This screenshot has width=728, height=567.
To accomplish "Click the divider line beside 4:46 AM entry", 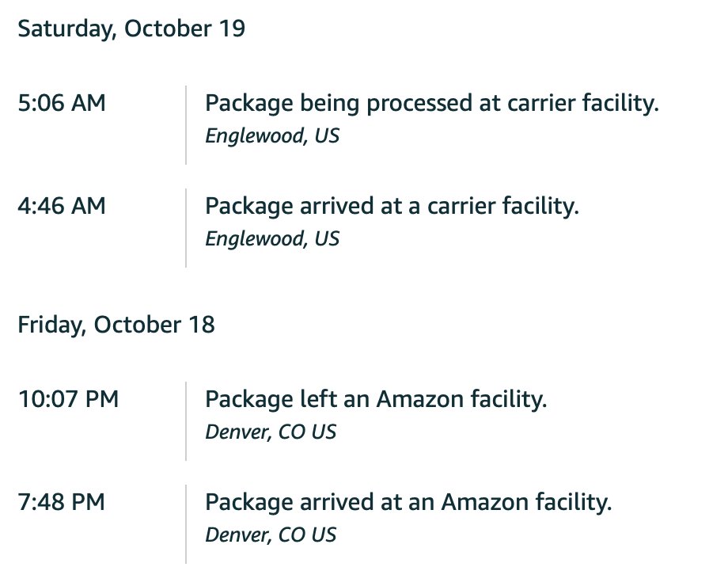I will 186,228.
